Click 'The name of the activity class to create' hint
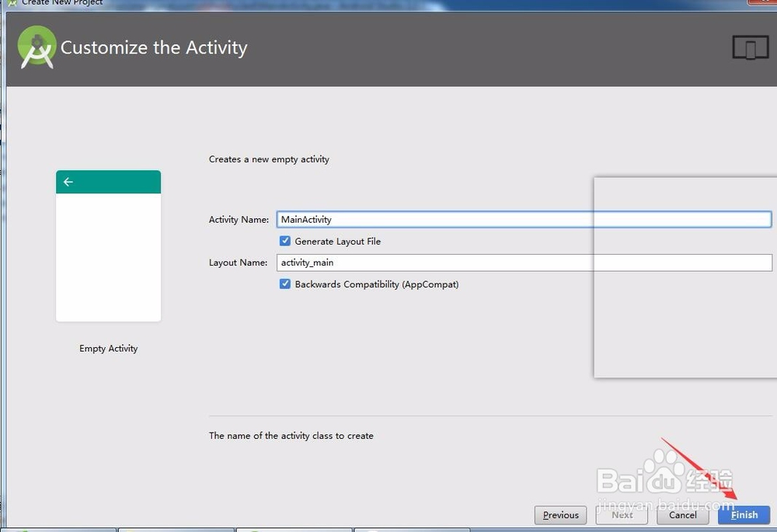This screenshot has height=532, width=777. (x=291, y=436)
